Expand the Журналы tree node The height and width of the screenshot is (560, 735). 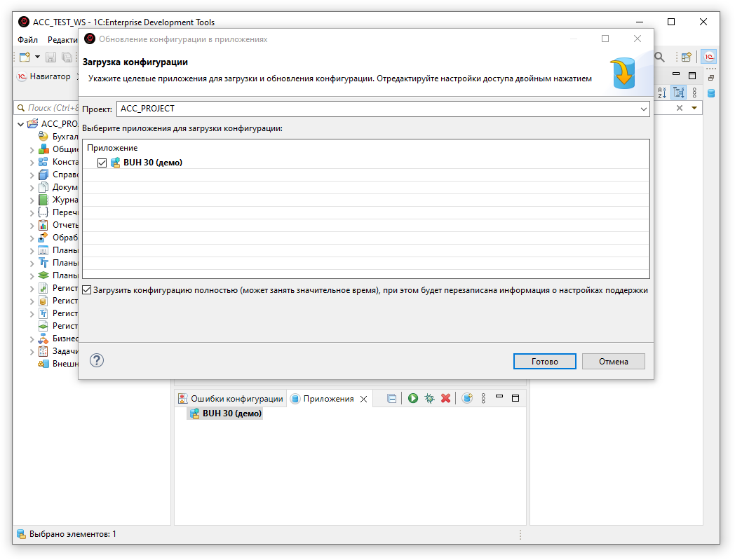click(x=32, y=200)
